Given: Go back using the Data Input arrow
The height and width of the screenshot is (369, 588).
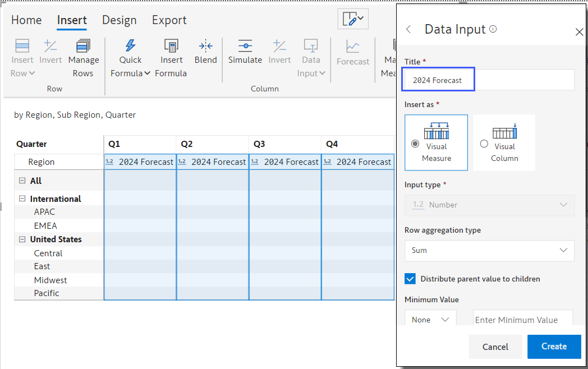Looking at the screenshot, I should pos(408,30).
